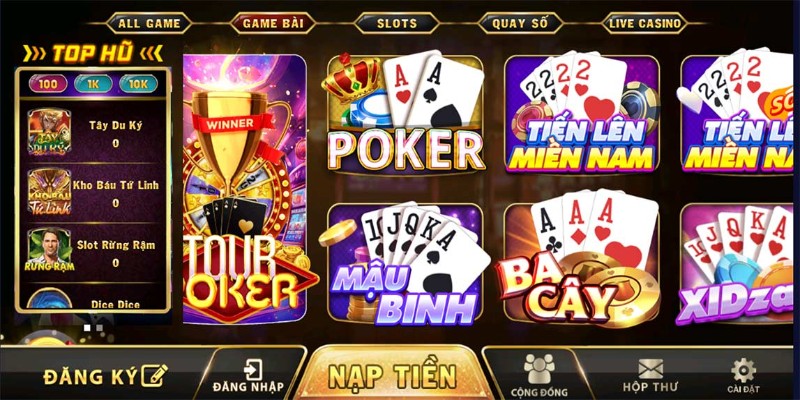Click the Đăng Ký register button
Viewport: 800px width, 400px height.
click(106, 377)
